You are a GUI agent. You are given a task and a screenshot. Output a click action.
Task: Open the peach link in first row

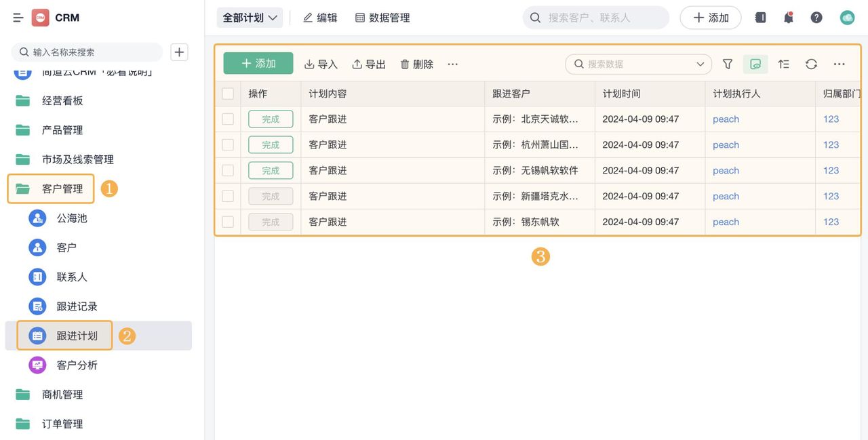(x=726, y=119)
